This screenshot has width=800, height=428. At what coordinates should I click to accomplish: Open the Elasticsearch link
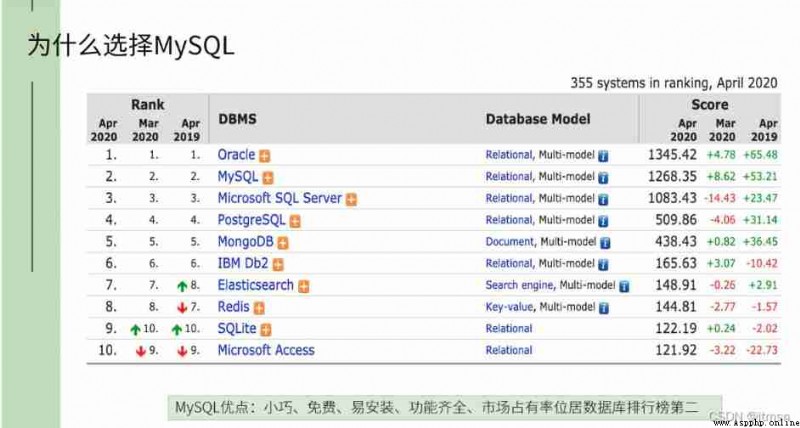coord(256,285)
